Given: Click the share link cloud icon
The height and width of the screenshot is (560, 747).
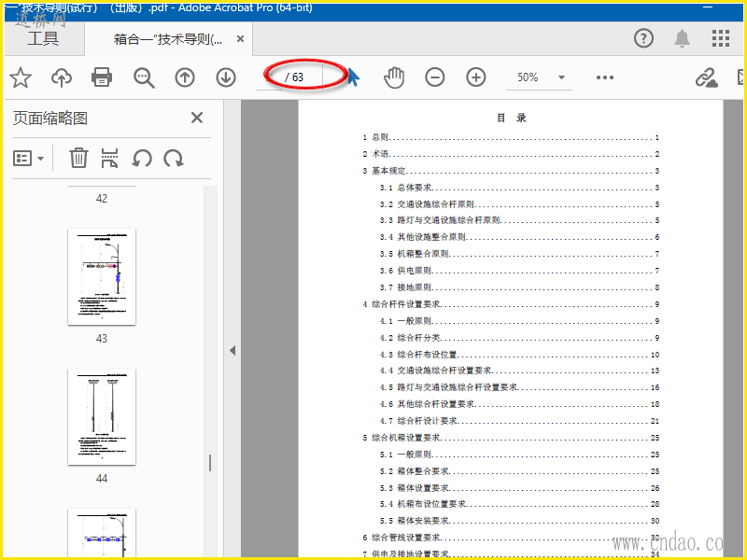Looking at the screenshot, I should (x=707, y=77).
